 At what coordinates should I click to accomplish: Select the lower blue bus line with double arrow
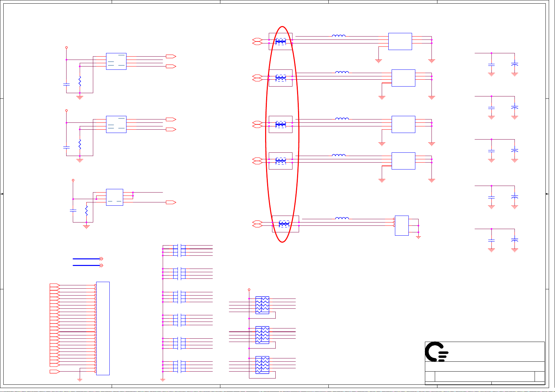(88, 265)
